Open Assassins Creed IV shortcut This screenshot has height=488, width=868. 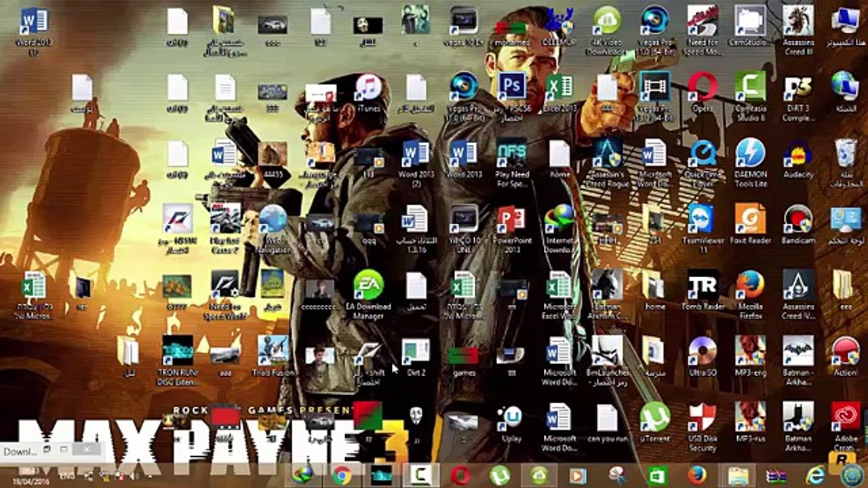pos(798,295)
